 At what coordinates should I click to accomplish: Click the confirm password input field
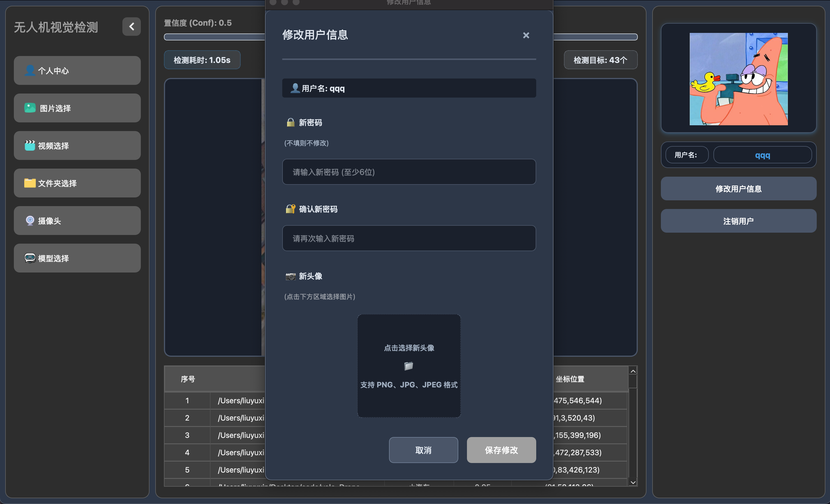coord(409,238)
